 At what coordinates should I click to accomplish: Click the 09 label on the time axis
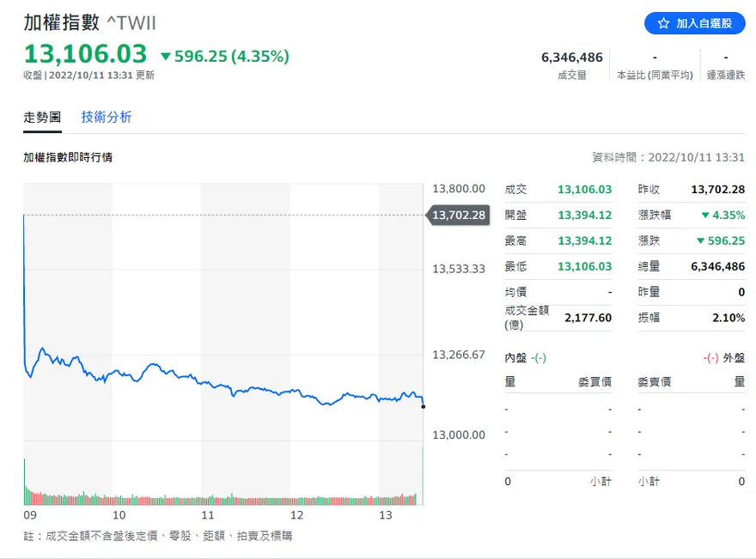point(30,515)
